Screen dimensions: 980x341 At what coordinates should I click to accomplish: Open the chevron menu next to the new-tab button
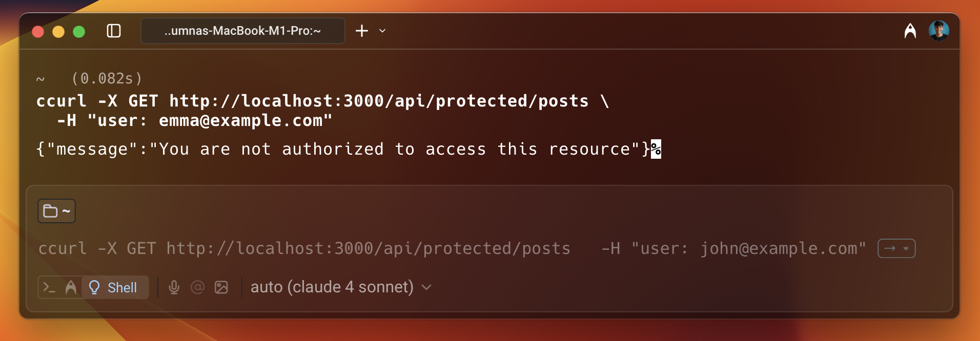381,31
